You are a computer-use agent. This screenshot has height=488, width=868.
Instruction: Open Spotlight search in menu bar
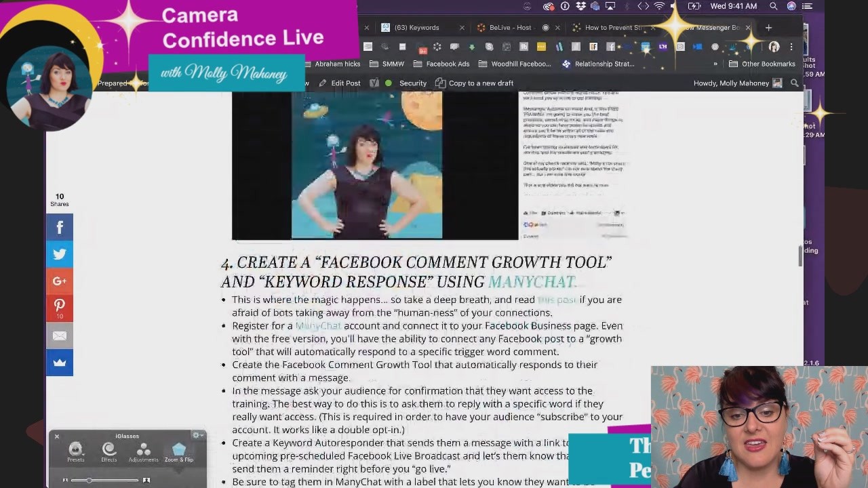pyautogui.click(x=774, y=6)
